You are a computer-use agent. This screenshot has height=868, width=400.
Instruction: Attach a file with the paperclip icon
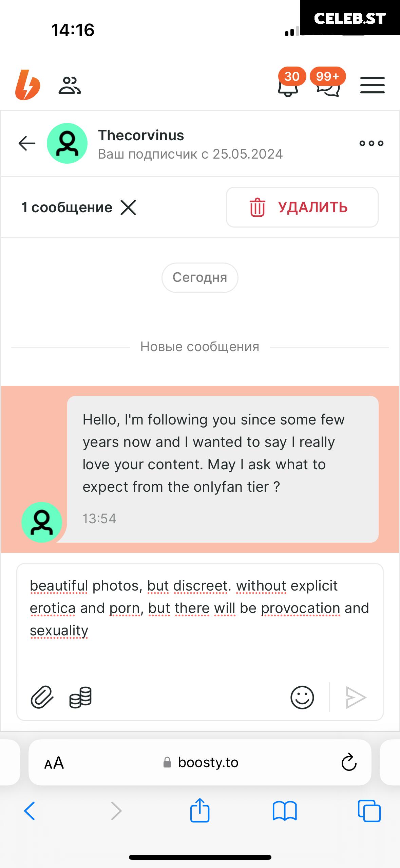click(42, 698)
